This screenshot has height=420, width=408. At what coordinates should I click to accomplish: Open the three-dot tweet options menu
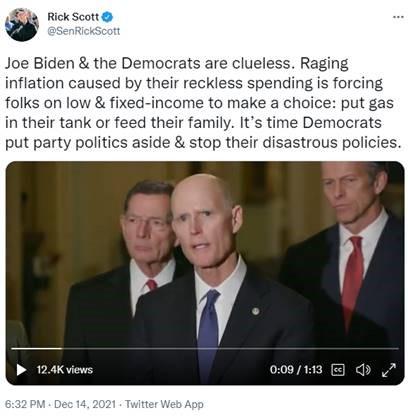click(x=398, y=17)
